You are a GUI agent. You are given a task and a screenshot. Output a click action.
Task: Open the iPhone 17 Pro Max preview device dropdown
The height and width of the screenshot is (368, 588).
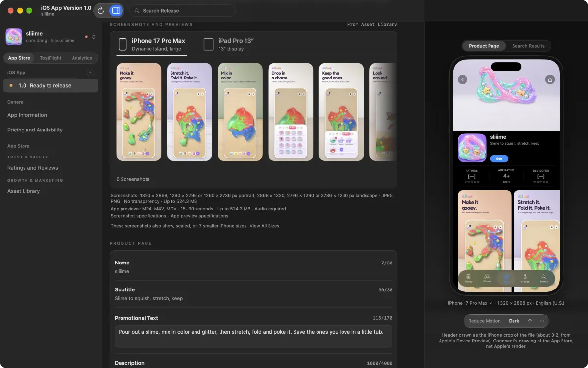pos(470,303)
